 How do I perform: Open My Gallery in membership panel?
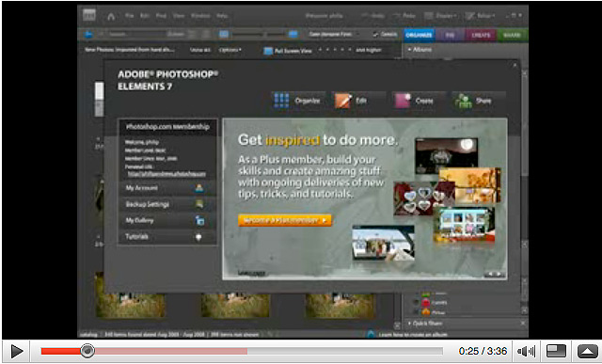click(x=167, y=220)
